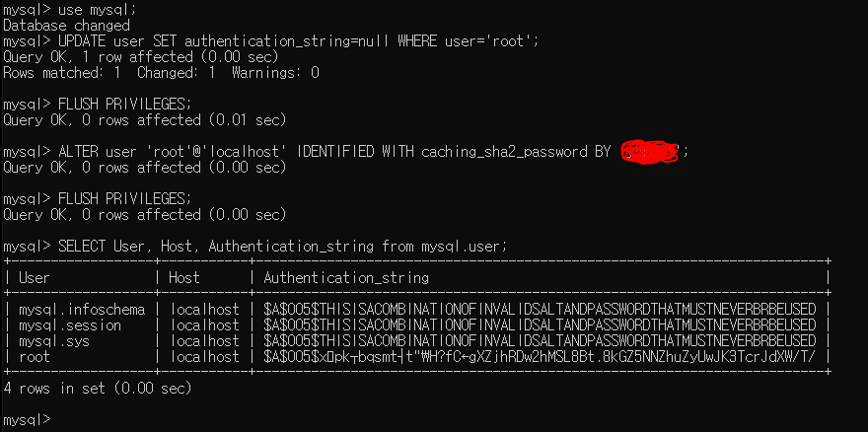Click the 'Authentication_string' column header
The height and width of the screenshot is (432, 868).
coord(346,277)
